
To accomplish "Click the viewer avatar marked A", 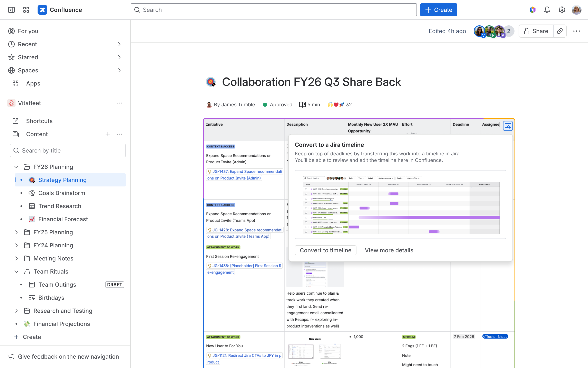I will (x=499, y=31).
